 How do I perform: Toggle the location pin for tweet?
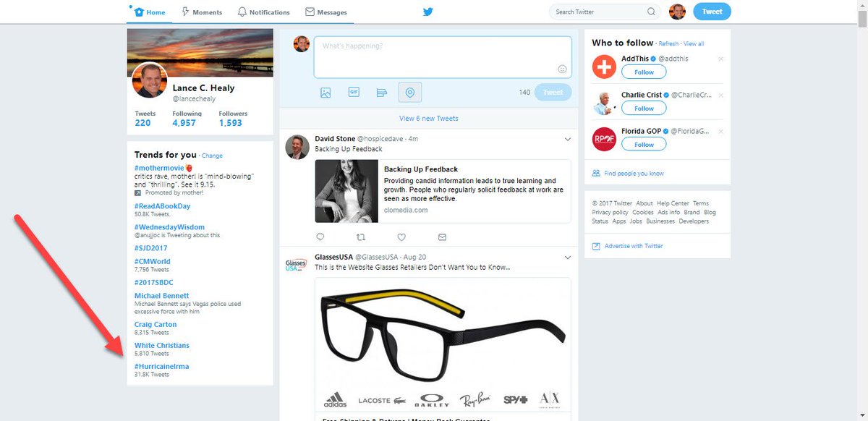(410, 93)
